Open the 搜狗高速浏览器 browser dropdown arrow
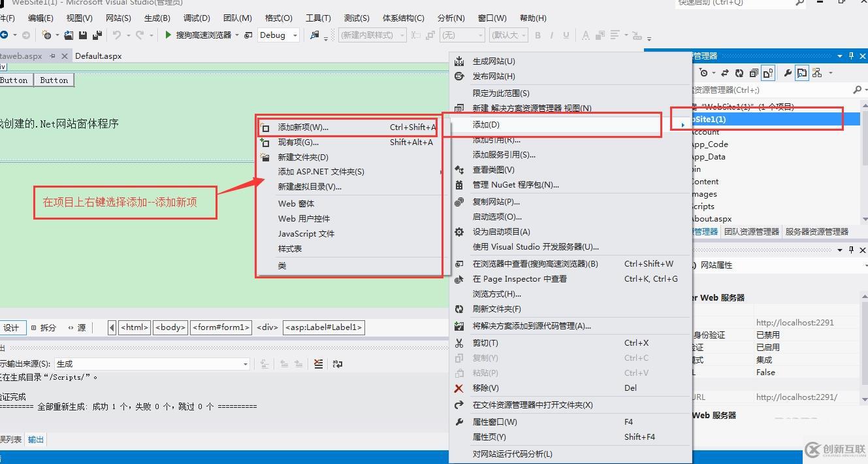868x464 pixels. pyautogui.click(x=237, y=35)
